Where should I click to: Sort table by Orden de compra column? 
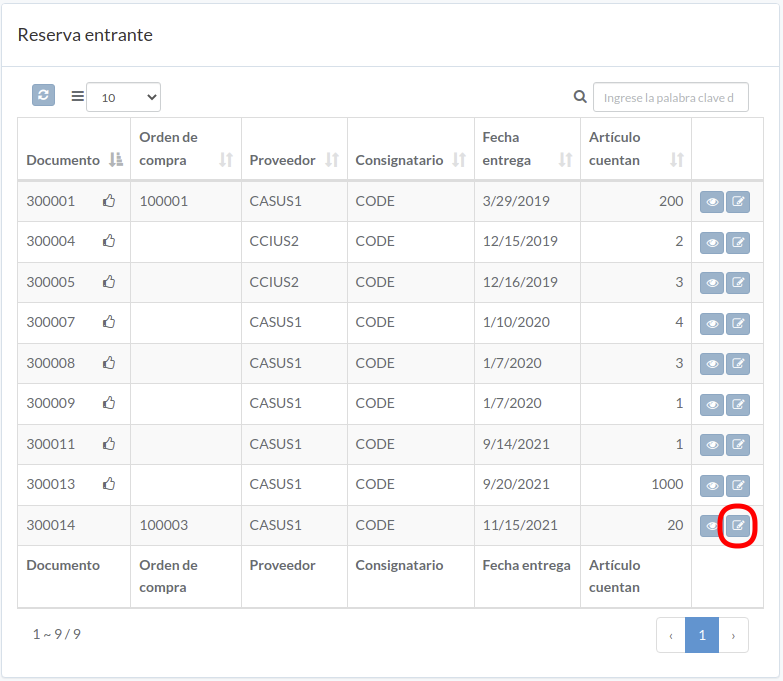point(186,149)
